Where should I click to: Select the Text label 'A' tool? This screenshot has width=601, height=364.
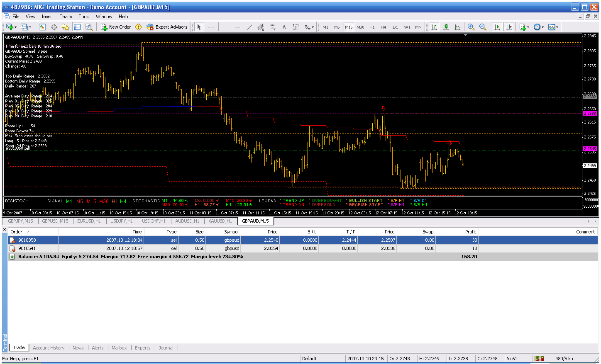pyautogui.click(x=284, y=27)
